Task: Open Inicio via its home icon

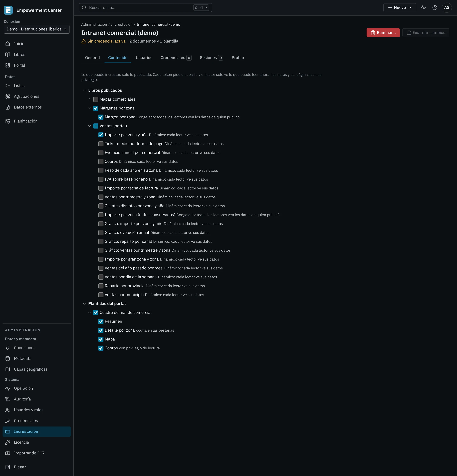Action: [8, 44]
